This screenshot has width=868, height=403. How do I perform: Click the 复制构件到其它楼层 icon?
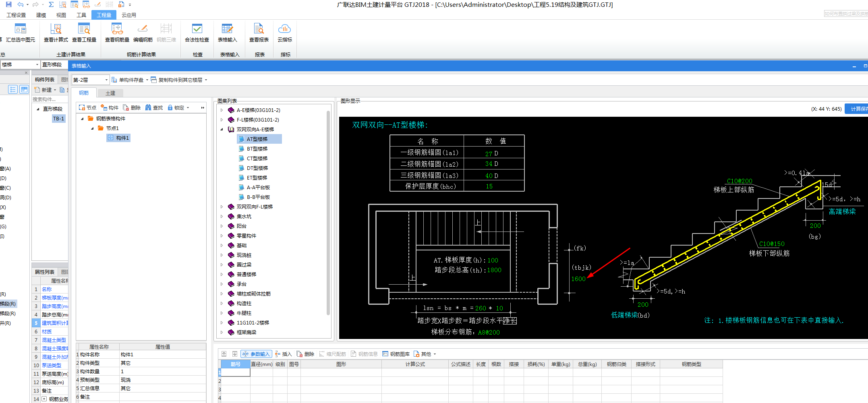pos(153,80)
